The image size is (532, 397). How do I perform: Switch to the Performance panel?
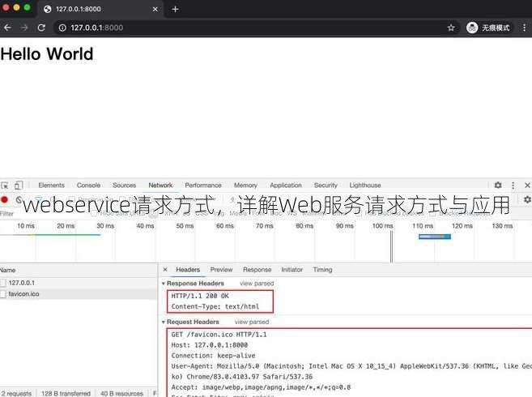[x=203, y=186]
